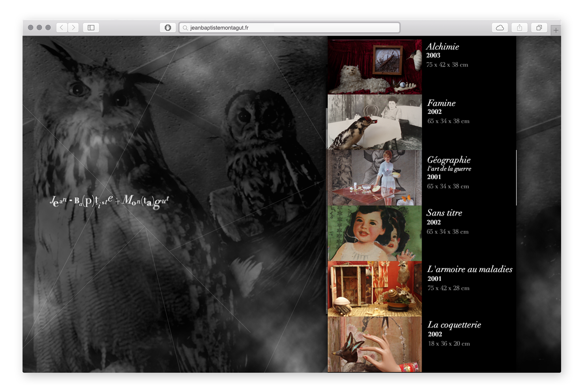Show all tabs overview icon
The width and height of the screenshot is (582, 392).
539,28
